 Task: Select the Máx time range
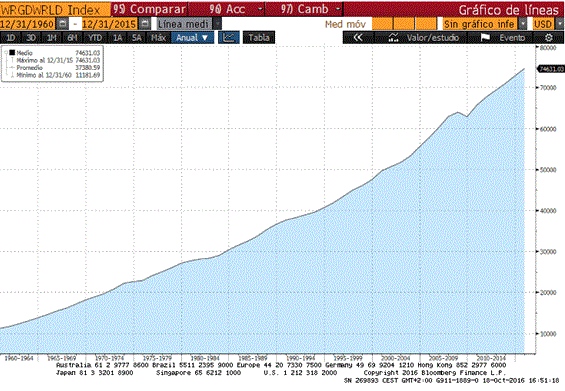click(x=158, y=37)
